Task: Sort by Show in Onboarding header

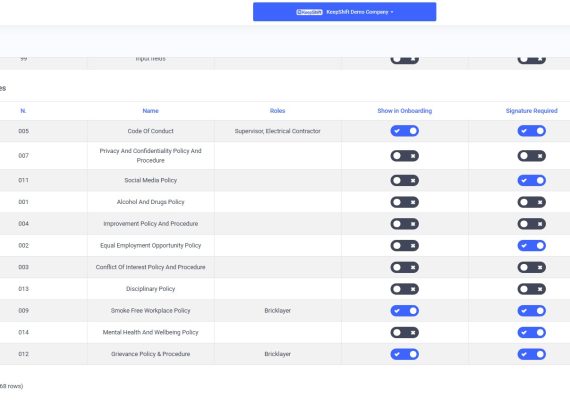Action: (x=405, y=111)
